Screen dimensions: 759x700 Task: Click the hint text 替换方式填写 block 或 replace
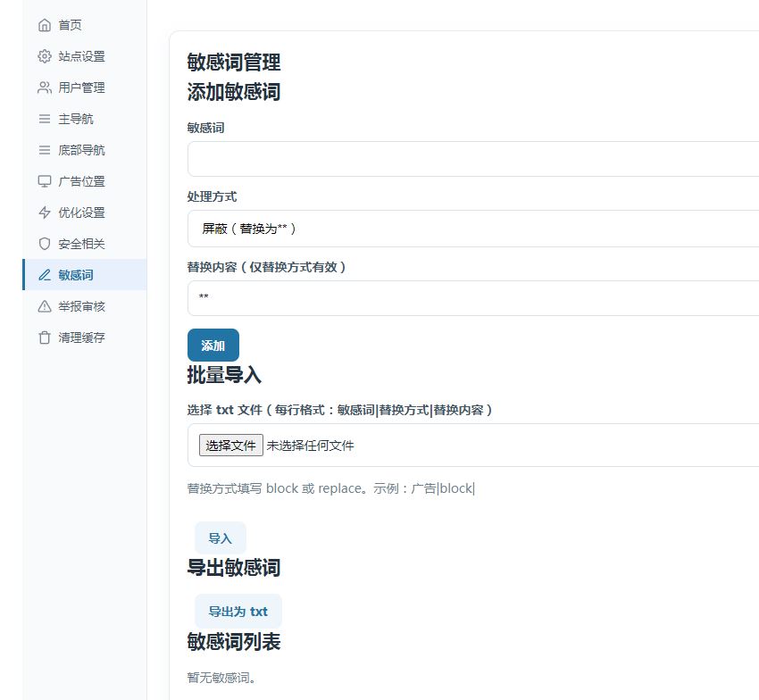(331, 488)
